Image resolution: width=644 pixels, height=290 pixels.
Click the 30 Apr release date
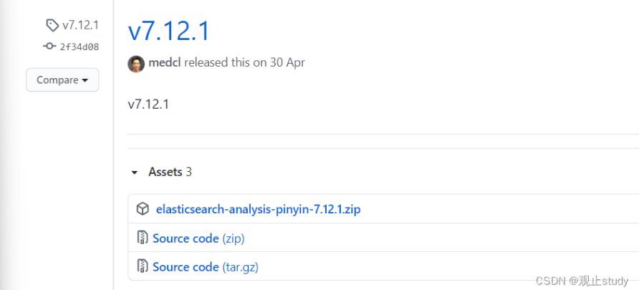click(x=287, y=63)
